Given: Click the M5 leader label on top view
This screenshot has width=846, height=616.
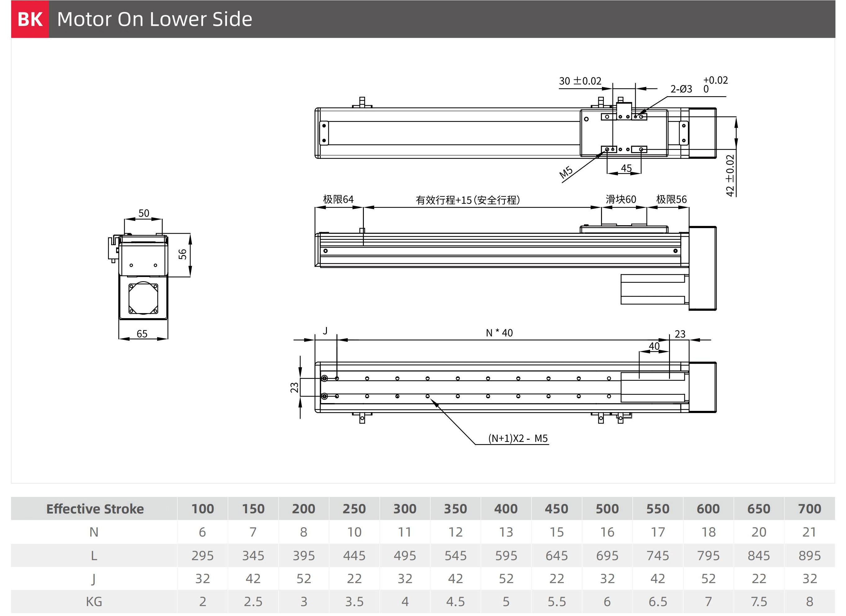Looking at the screenshot, I should [566, 172].
